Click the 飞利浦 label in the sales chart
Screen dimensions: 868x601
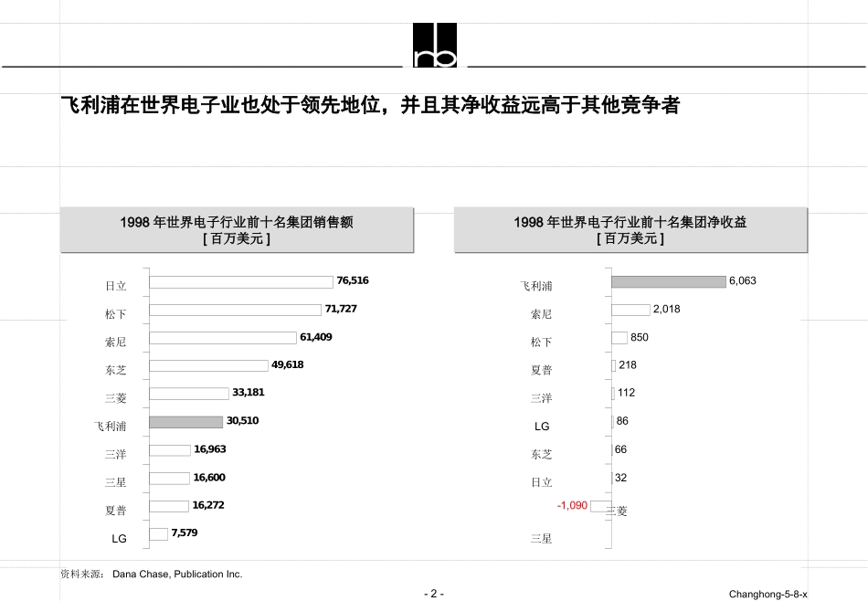111,427
